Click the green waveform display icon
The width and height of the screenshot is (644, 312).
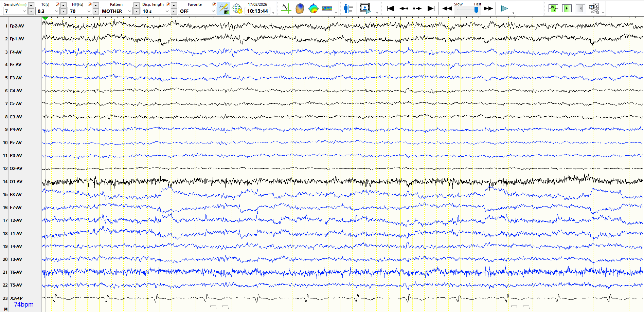[x=553, y=8]
